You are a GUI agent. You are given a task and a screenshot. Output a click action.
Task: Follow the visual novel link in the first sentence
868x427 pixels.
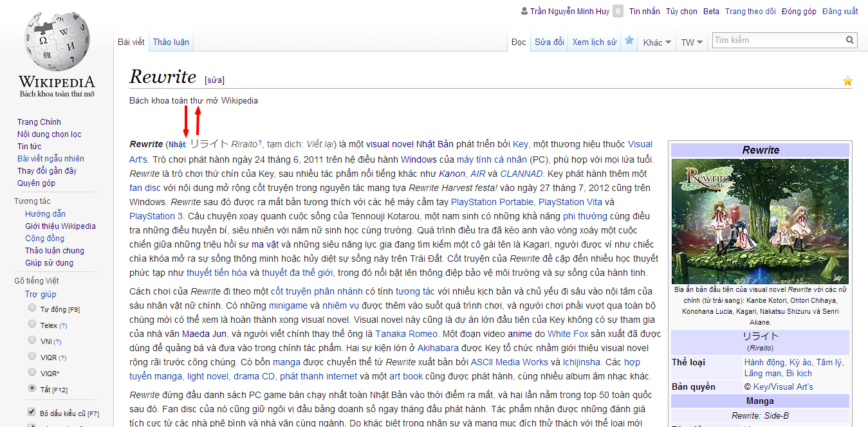(x=390, y=144)
